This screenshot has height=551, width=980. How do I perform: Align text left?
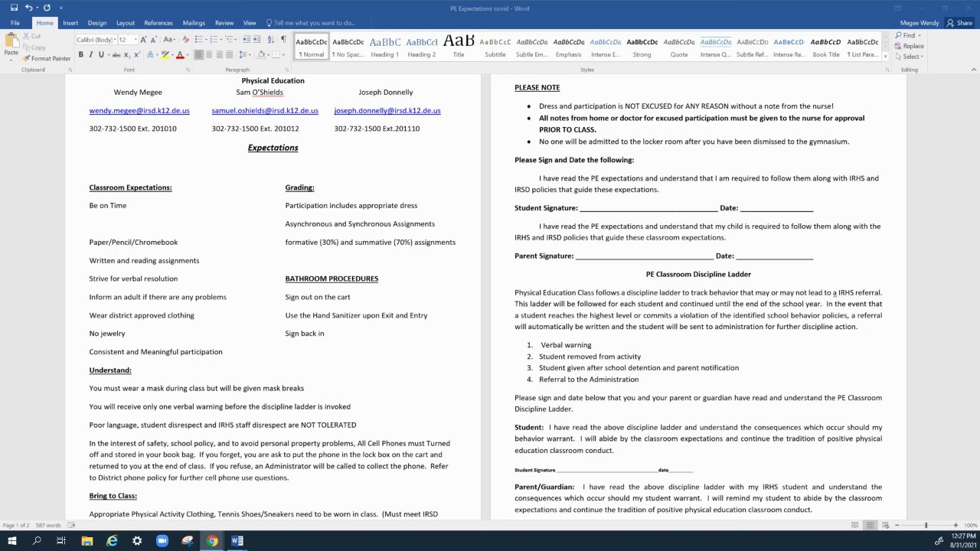point(199,54)
